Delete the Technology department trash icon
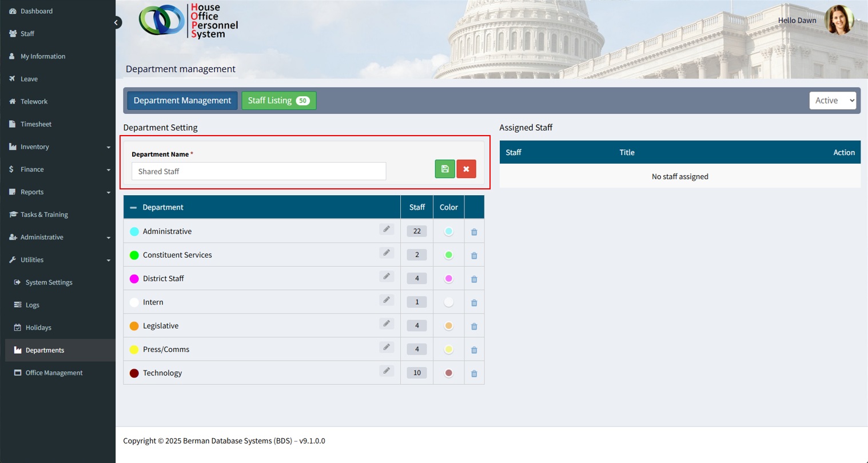 [474, 374]
